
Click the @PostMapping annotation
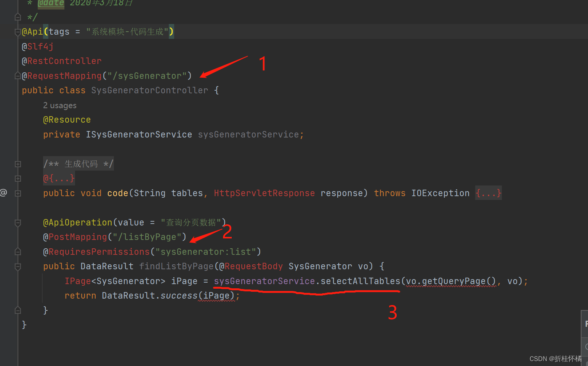75,237
